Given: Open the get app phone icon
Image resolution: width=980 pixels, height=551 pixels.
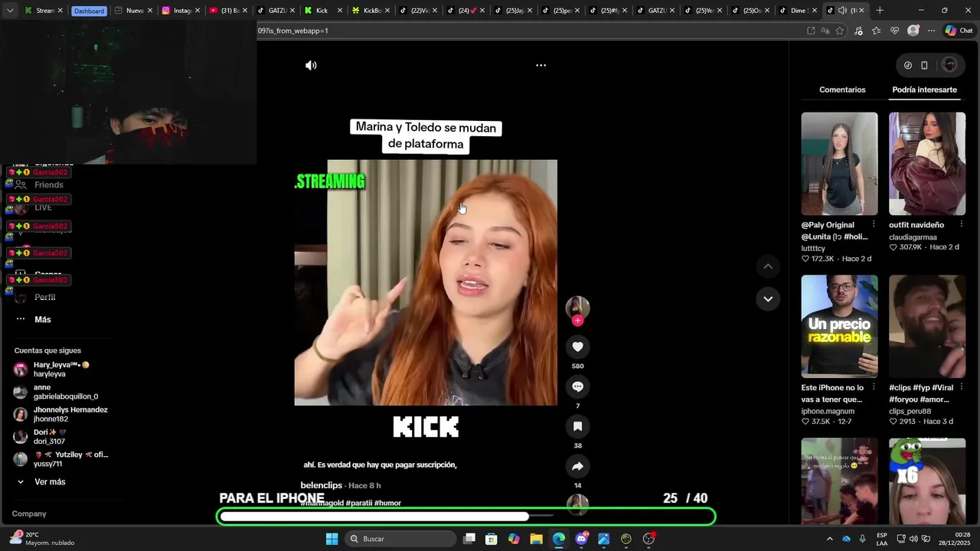Looking at the screenshot, I should 924,65.
